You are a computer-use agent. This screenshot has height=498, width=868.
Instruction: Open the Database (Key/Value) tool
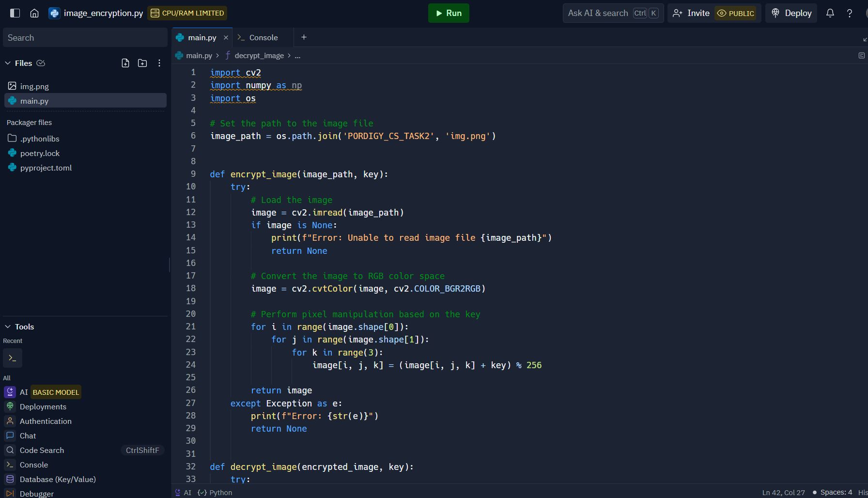coord(58,479)
